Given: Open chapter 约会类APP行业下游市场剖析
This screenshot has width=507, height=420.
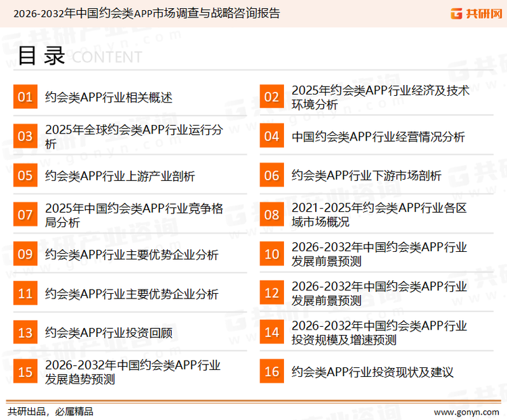Looking at the screenshot, I should 366,176.
